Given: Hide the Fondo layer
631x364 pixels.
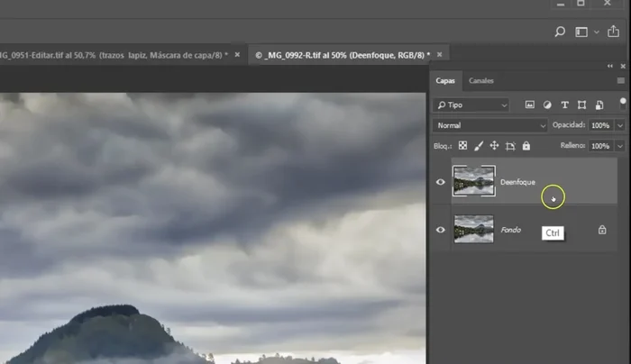Looking at the screenshot, I should 441,230.
